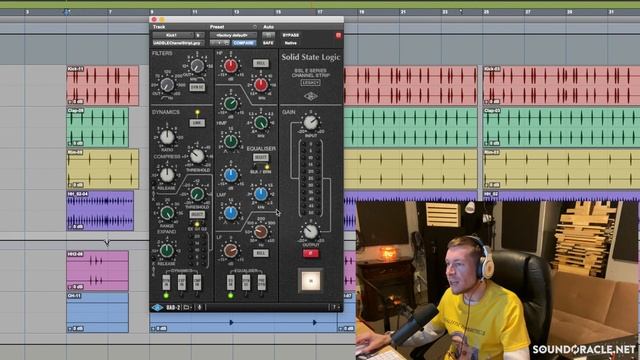Viewport: 640px width, 360px height.
Task: Click the left blue arrow in bottom clip
Action: (x=231, y=322)
